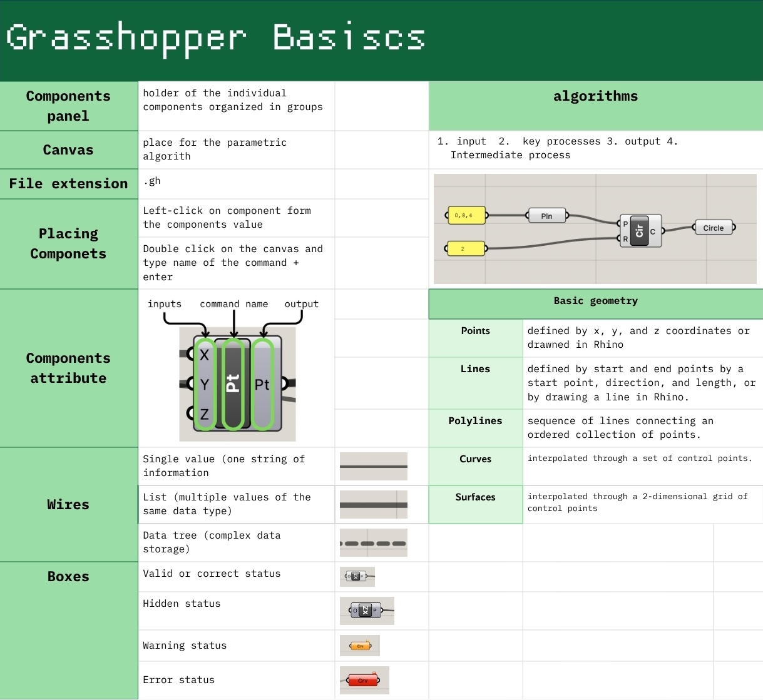Select the Pln plane parameter node

pos(548,216)
